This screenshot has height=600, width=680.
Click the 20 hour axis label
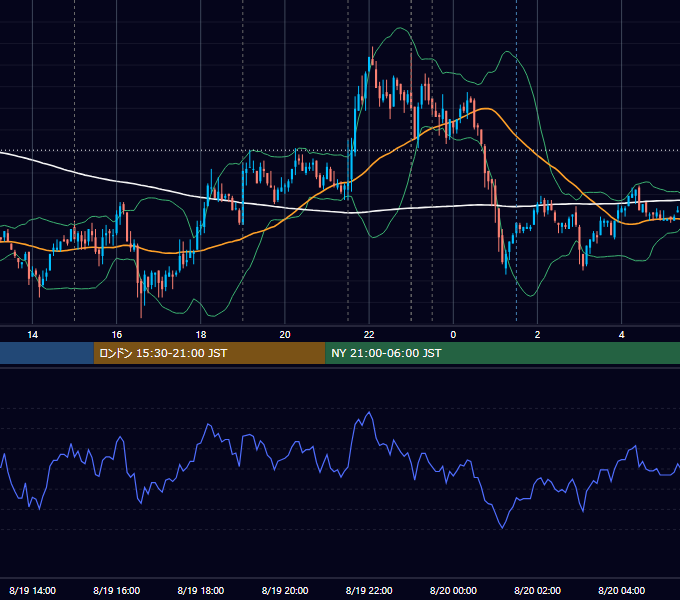pos(285,335)
